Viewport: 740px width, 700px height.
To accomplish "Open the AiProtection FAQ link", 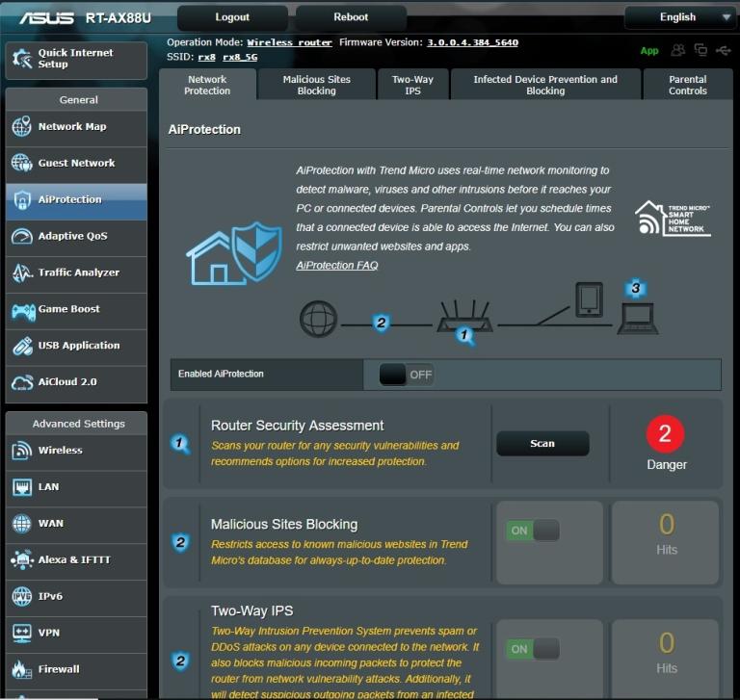I will (x=337, y=266).
